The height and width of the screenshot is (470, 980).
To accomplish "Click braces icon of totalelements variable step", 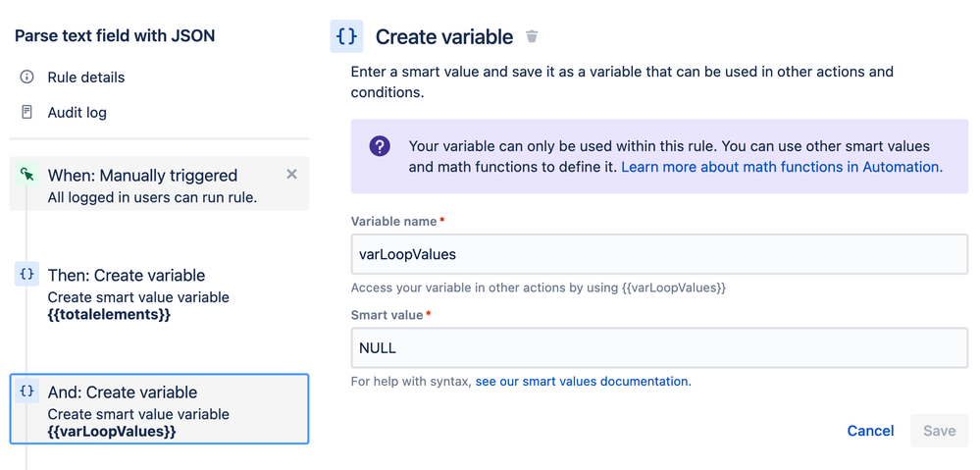I will 26,274.
